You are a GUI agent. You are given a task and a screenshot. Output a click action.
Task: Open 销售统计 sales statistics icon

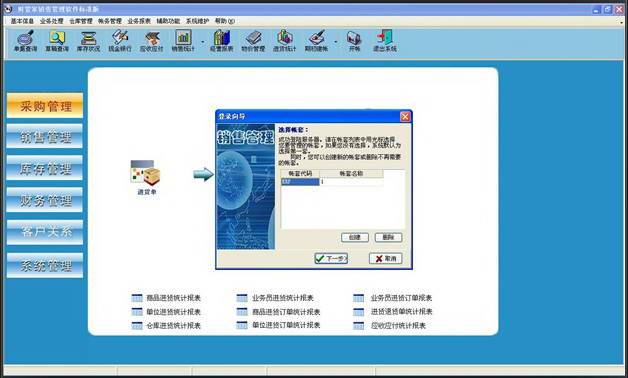(183, 41)
